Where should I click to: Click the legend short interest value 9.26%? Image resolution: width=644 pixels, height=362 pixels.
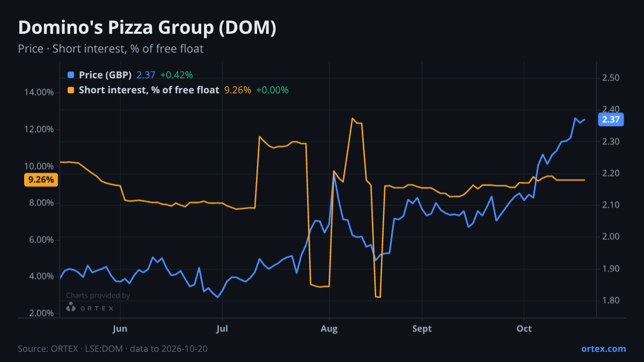tap(237, 90)
